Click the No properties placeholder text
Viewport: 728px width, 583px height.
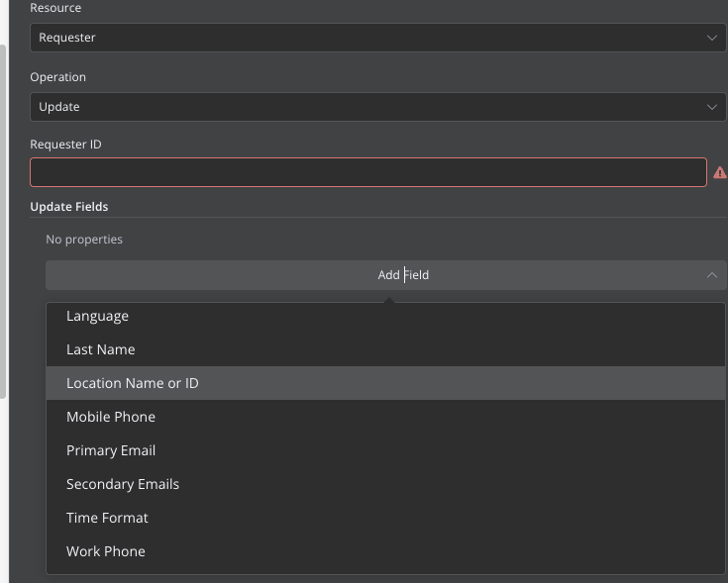point(84,240)
